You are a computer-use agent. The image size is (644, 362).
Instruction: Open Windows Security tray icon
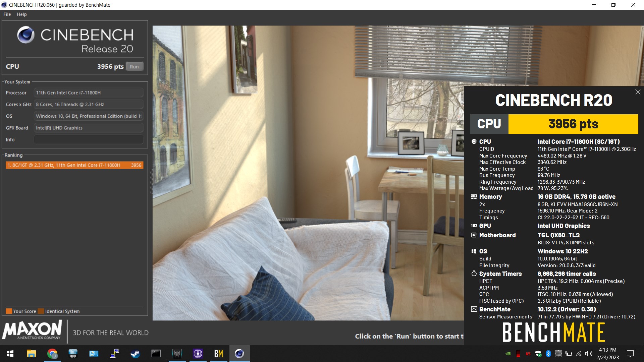pos(538,354)
